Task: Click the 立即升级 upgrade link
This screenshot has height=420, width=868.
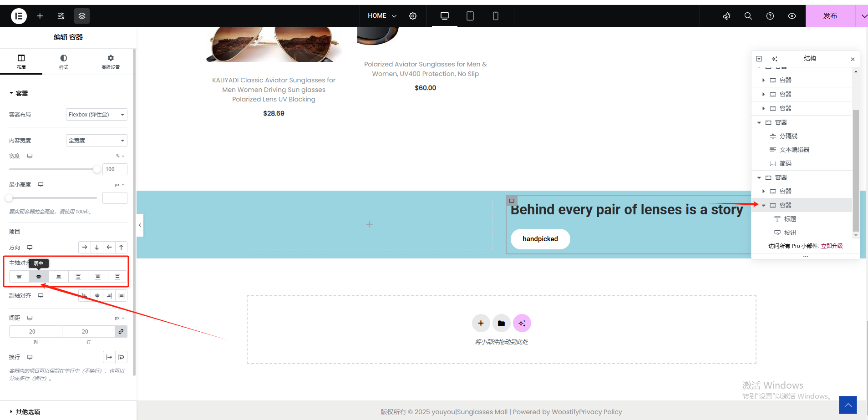Action: 832,246
